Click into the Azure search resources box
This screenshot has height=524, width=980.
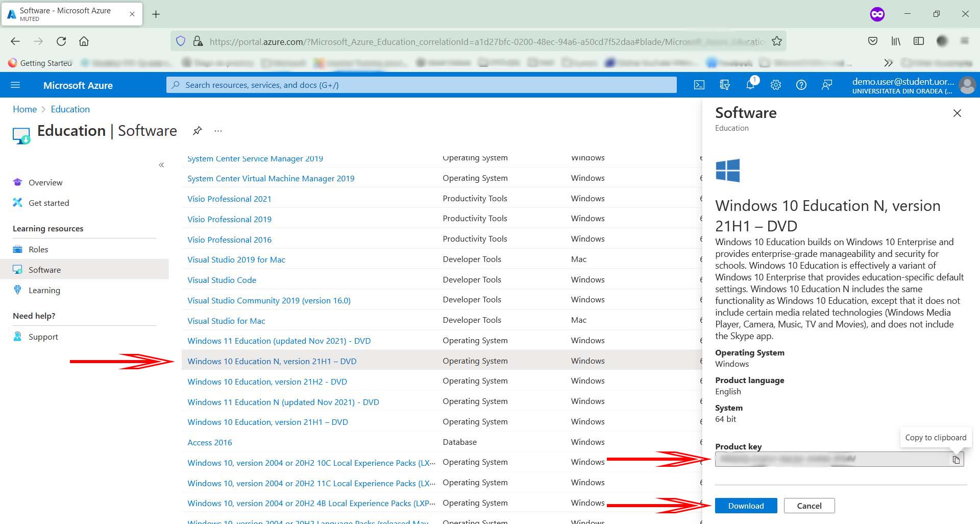422,85
